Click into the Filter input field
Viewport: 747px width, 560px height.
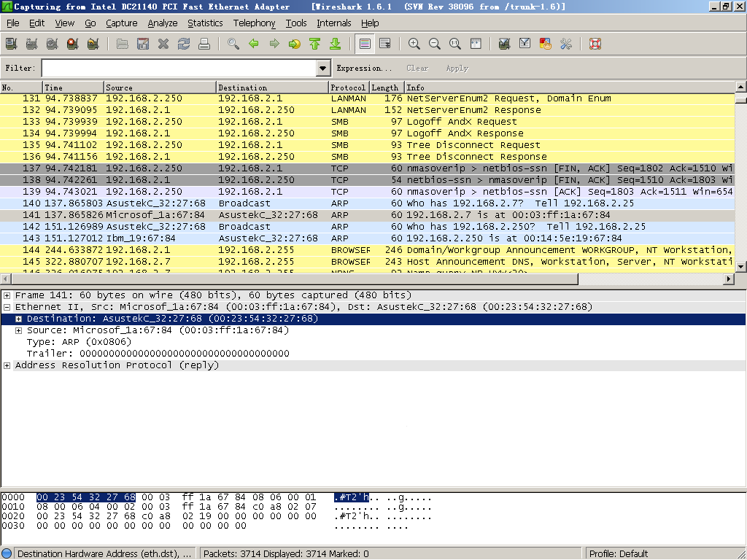[x=179, y=68]
